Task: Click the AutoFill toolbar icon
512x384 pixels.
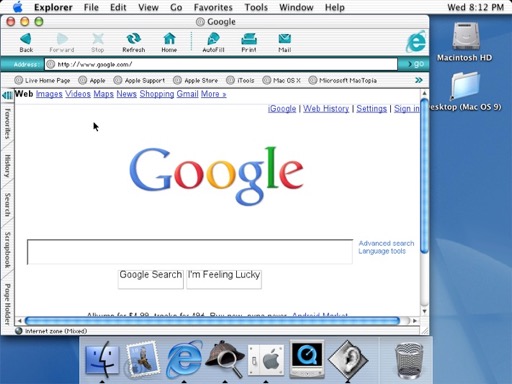Action: 213,39
